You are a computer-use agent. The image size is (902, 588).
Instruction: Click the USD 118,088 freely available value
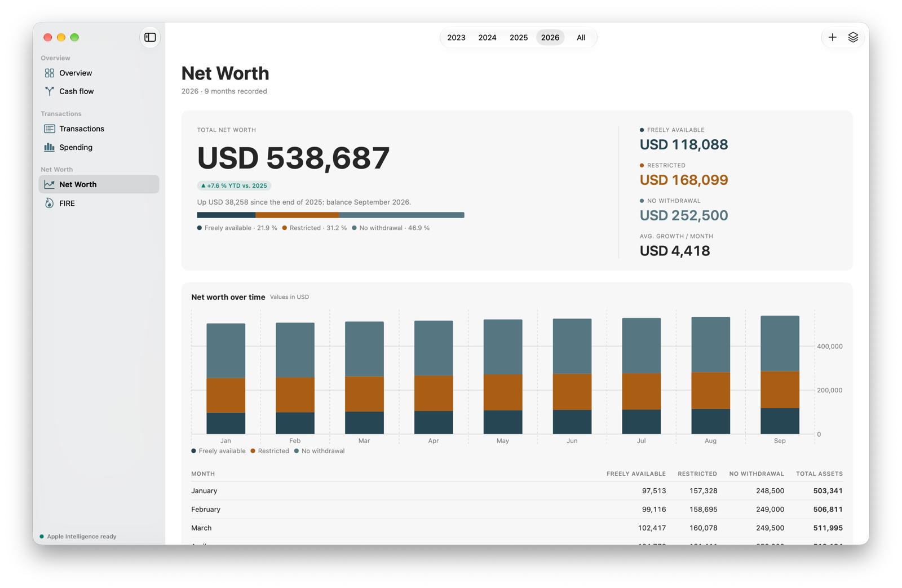click(x=684, y=144)
